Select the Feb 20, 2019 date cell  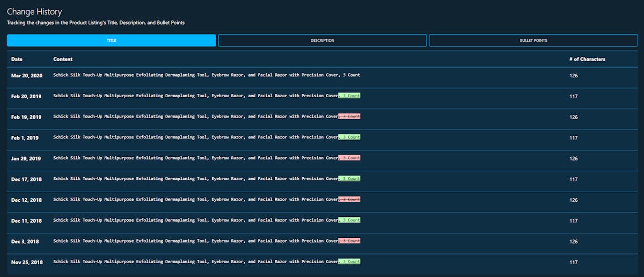[x=26, y=96]
